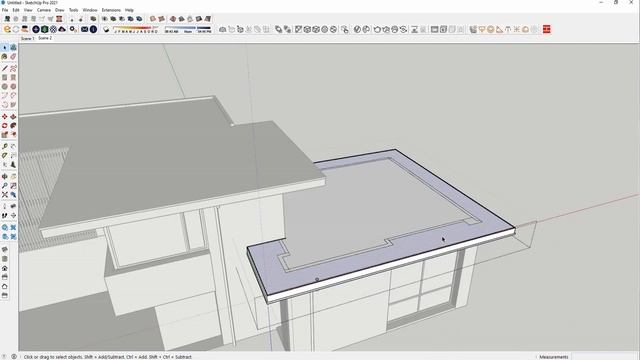Select the Tape Measure tool
Viewport: 640px width, 360px height.
point(4,147)
